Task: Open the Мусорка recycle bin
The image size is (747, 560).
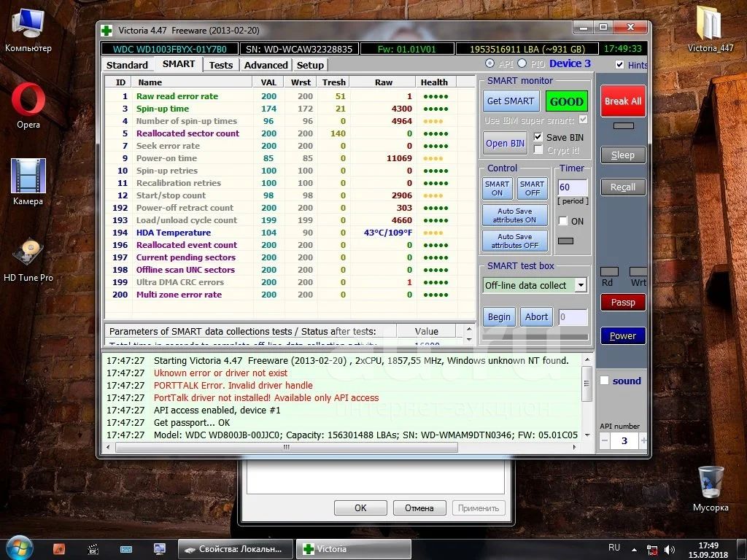Action: (711, 489)
